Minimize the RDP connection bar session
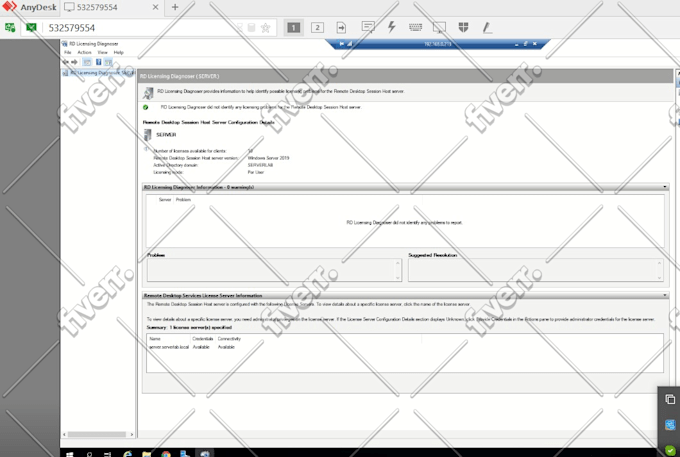680x457 pixels. coord(517,44)
